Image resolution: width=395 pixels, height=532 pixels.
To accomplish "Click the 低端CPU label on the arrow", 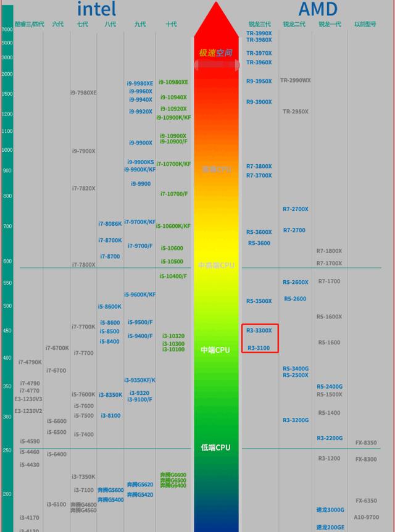I will [x=215, y=447].
